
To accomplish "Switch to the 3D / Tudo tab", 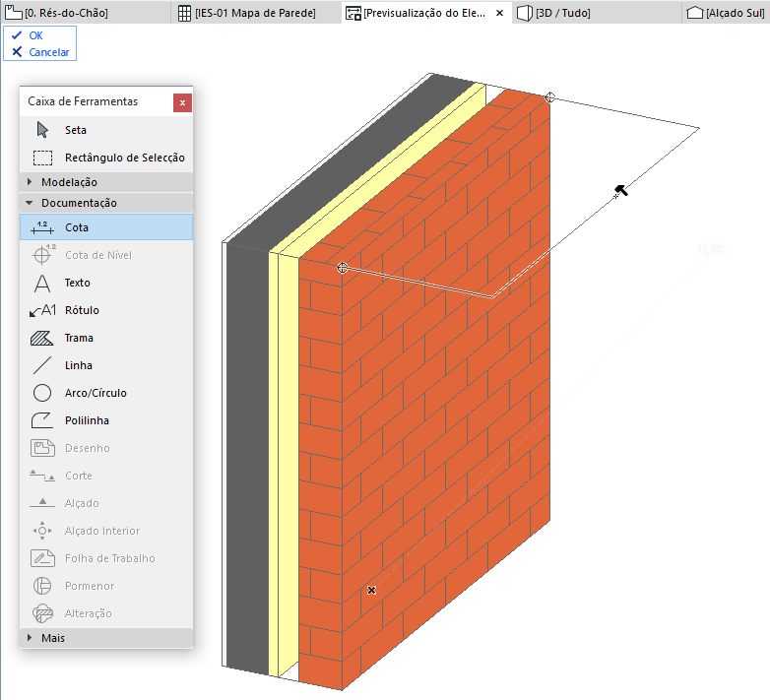I will coord(596,13).
